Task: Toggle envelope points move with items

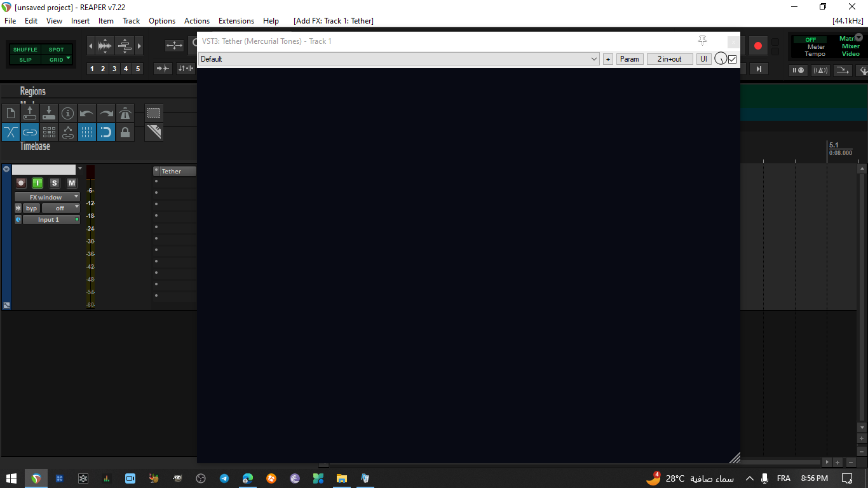Action: coord(68,132)
